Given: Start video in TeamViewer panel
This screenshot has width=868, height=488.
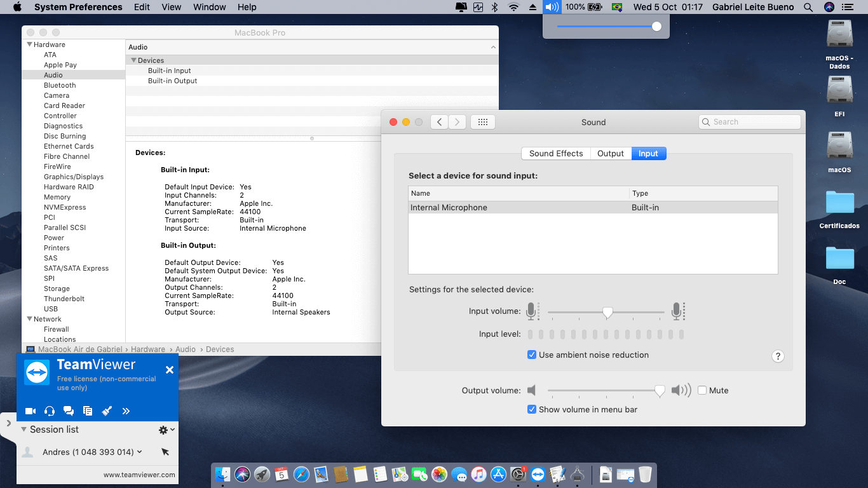Looking at the screenshot, I should tap(31, 411).
